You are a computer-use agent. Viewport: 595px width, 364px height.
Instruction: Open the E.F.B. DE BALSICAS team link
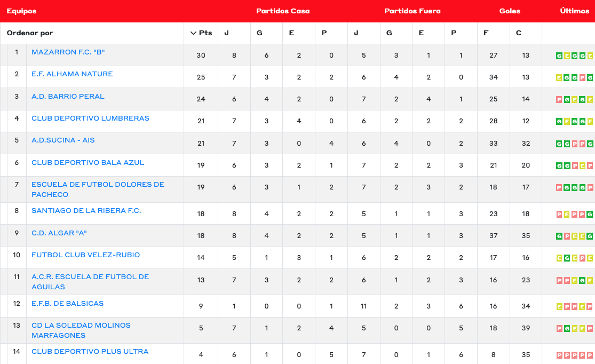coord(68,303)
